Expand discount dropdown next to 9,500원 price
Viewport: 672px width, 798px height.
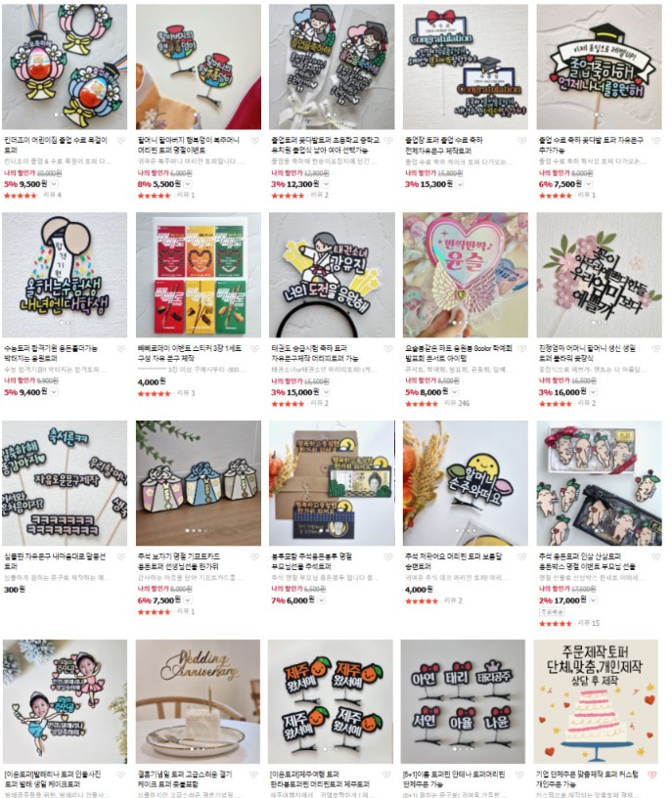pos(54,184)
